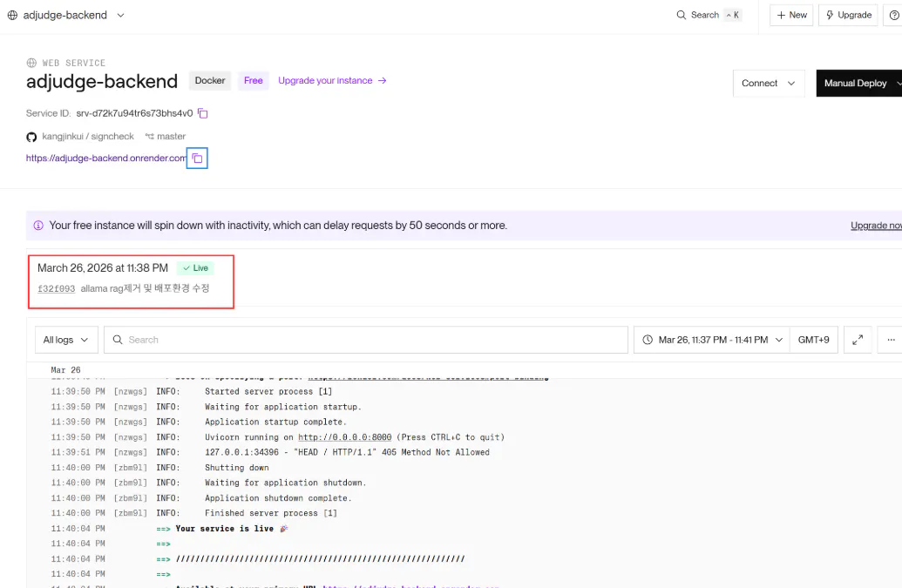This screenshot has height=588, width=902.
Task: Open the adjudge-backend.onrender.com URL
Action: 106,158
